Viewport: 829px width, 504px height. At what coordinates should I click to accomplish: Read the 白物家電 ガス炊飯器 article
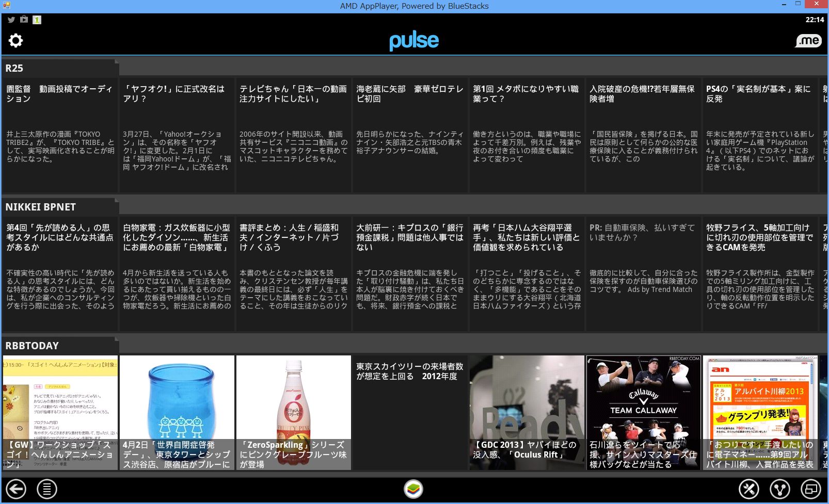[x=177, y=274]
